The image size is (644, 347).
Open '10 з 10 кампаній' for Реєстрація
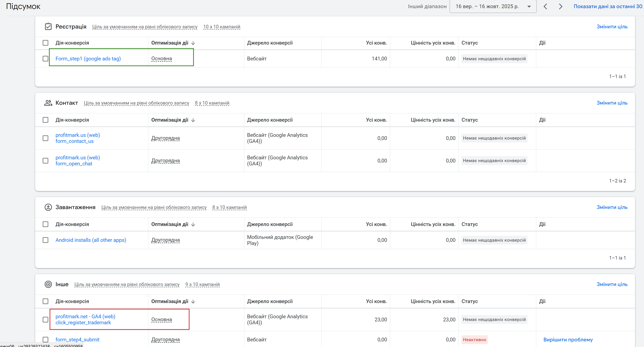(222, 27)
